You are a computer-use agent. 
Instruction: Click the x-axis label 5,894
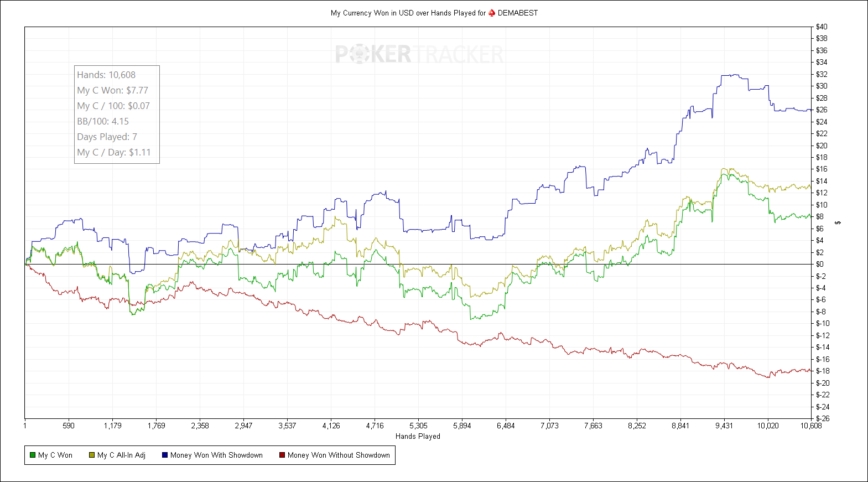[x=462, y=426]
